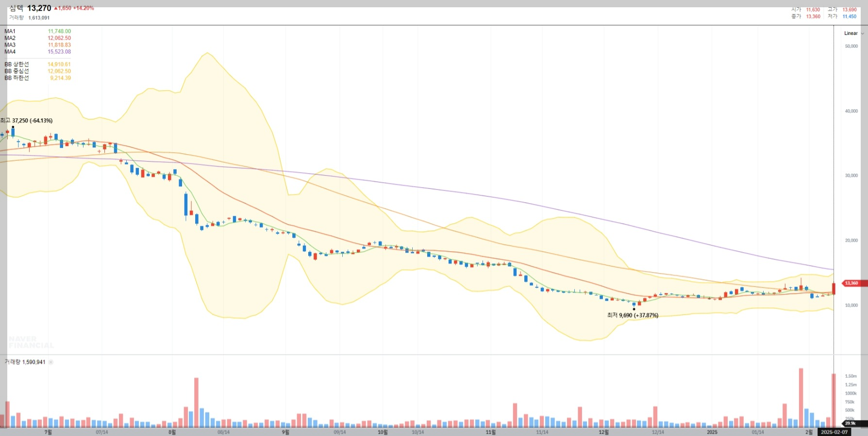
Task: Click the 20,000 price axis label
Action: 851,241
